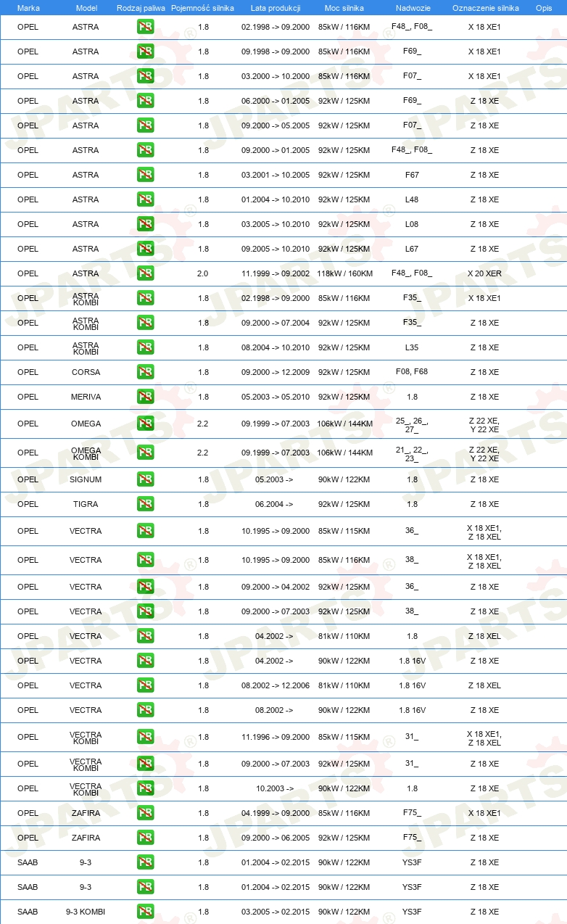Click the fuel icon in the ASTRA KOMBI 09.2000 -> 07.2004 row
Viewport: 567px width, 924px height.
click(x=145, y=323)
